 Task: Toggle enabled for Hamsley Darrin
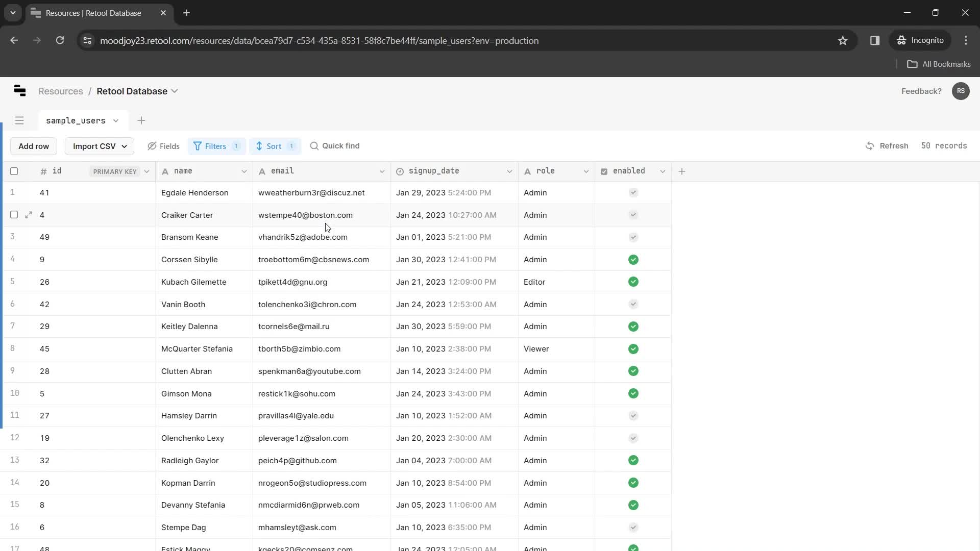pyautogui.click(x=633, y=416)
